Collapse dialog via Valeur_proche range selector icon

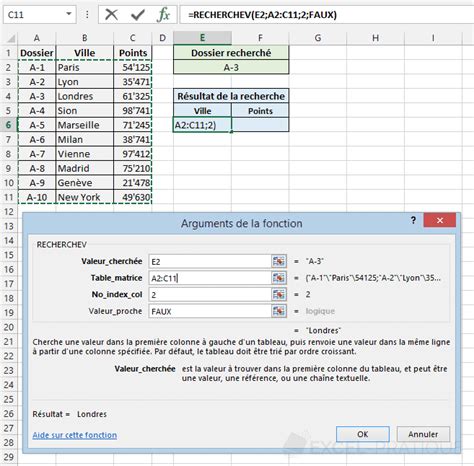point(279,311)
